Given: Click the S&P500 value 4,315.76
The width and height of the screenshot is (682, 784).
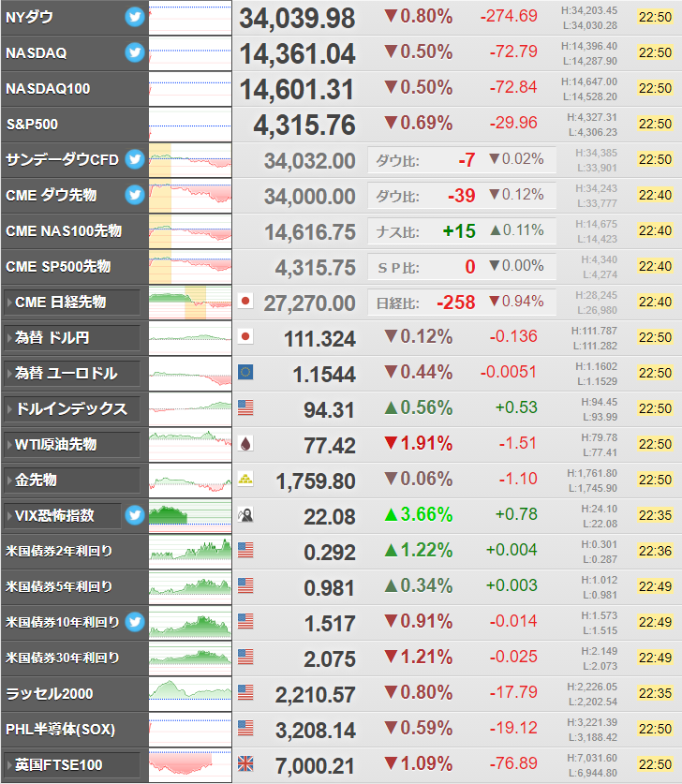Looking at the screenshot, I should (304, 125).
